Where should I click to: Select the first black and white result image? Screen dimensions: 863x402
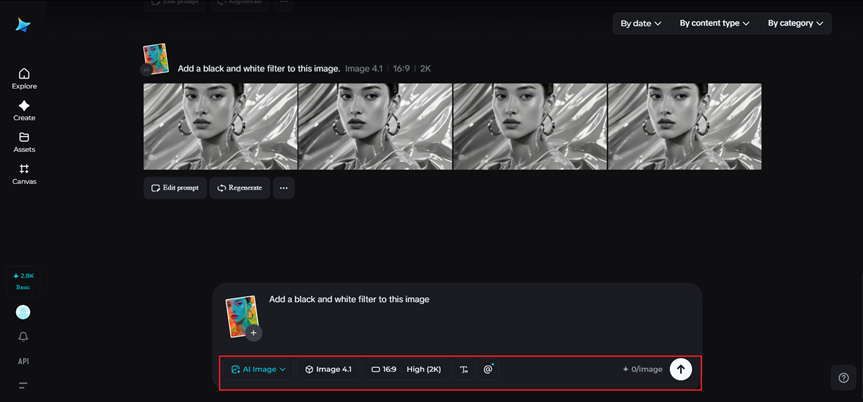(220, 126)
